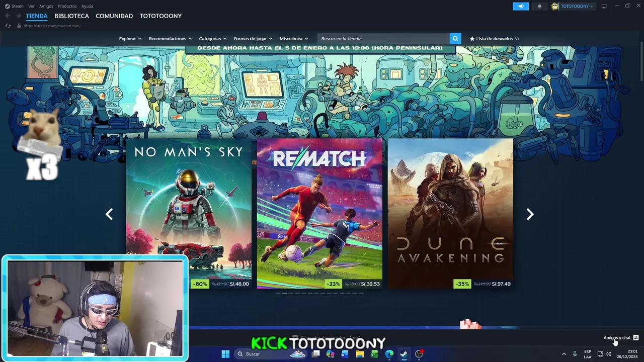Click the network tray icon
Screen dimensions: 644x362
click(600, 354)
